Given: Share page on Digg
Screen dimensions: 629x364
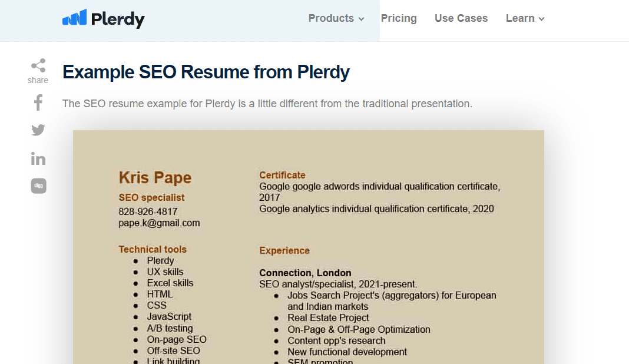Looking at the screenshot, I should pos(38,186).
